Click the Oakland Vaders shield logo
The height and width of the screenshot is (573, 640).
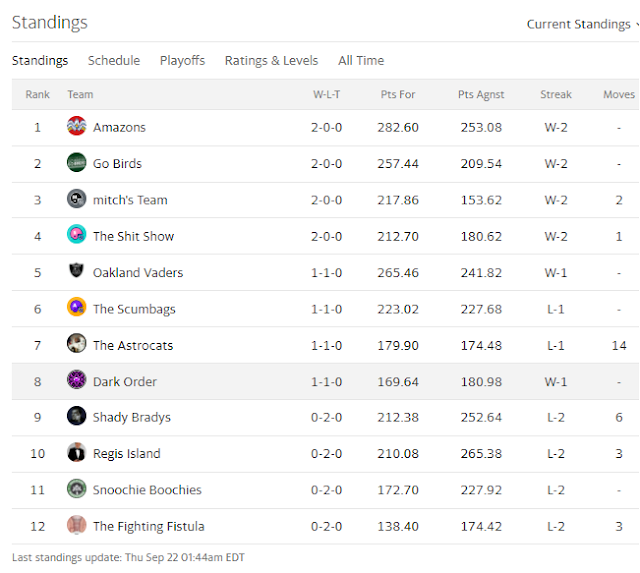click(x=76, y=271)
